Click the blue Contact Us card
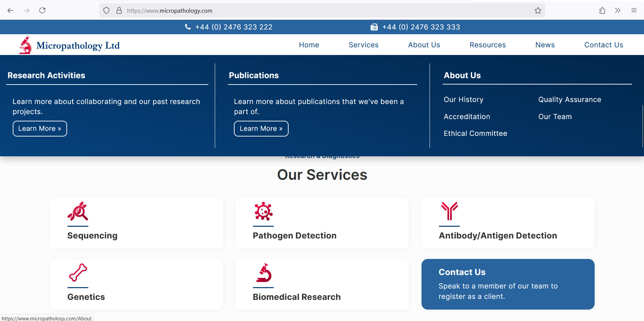The height and width of the screenshot is (321, 644). pyautogui.click(x=508, y=284)
